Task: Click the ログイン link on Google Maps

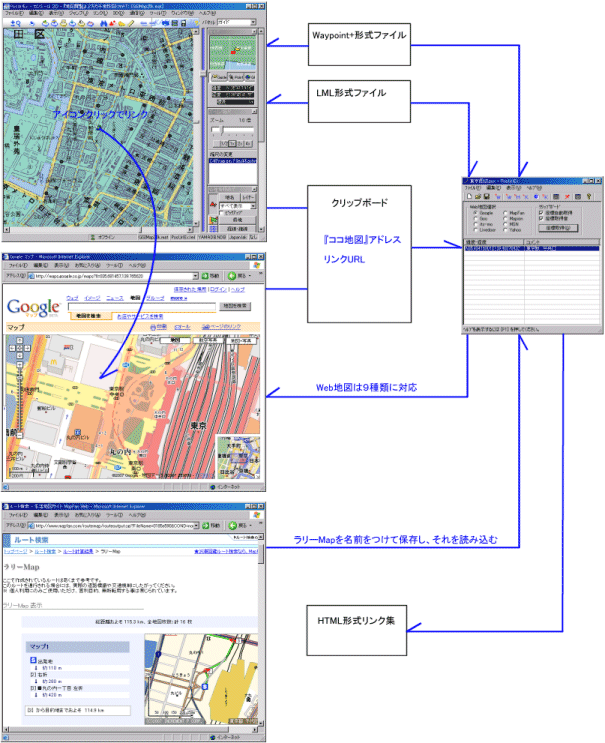Action: (x=218, y=289)
